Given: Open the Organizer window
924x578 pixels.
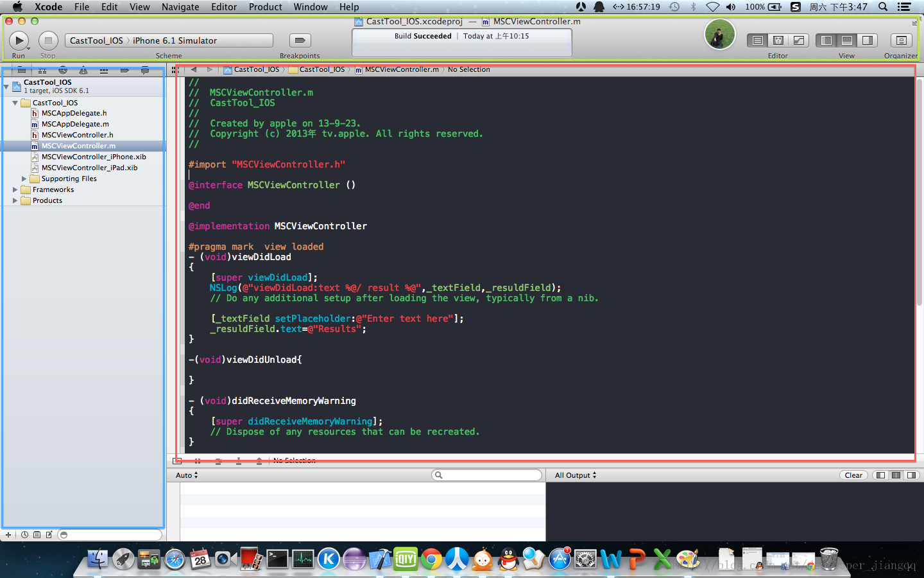Looking at the screenshot, I should (901, 40).
